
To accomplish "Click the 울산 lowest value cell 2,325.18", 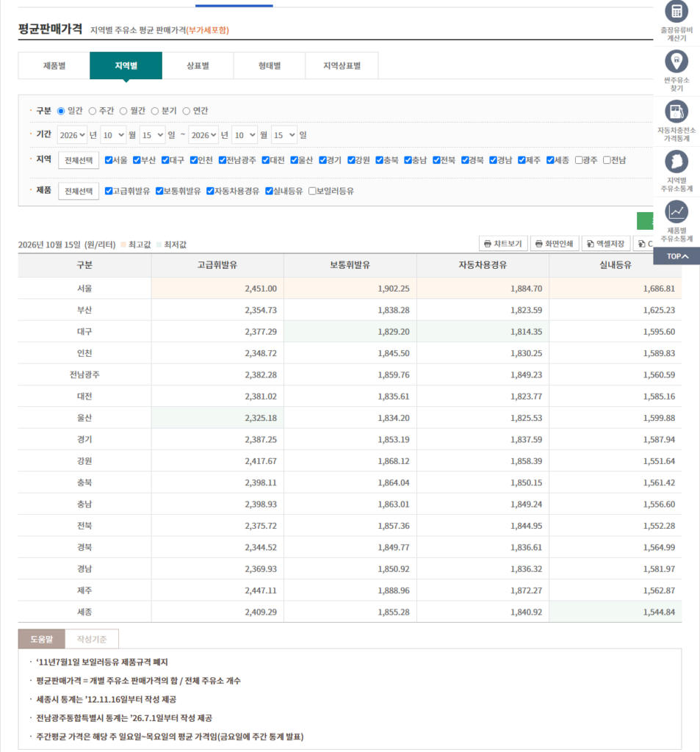I will [x=217, y=418].
